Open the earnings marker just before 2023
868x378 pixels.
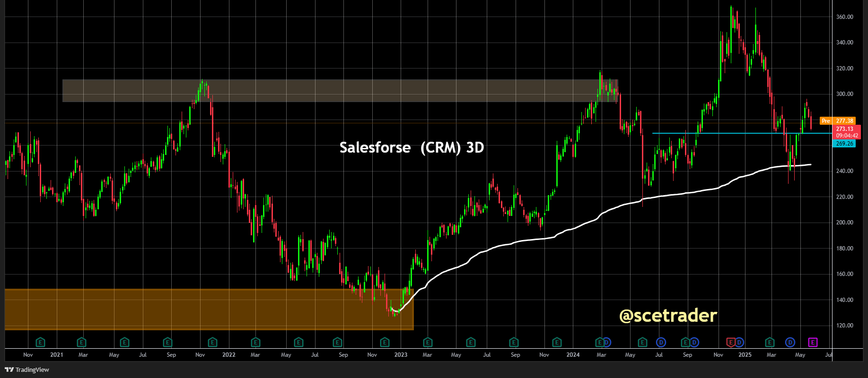click(385, 342)
